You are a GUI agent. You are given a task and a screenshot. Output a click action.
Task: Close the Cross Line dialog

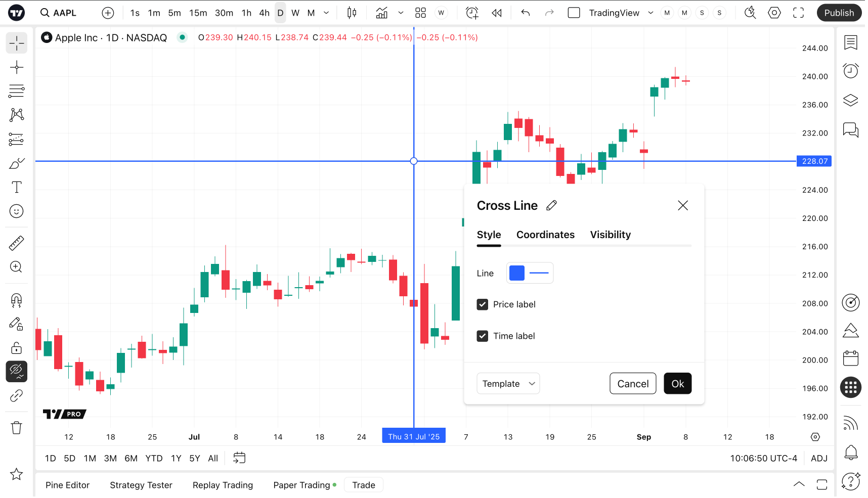[x=684, y=206]
